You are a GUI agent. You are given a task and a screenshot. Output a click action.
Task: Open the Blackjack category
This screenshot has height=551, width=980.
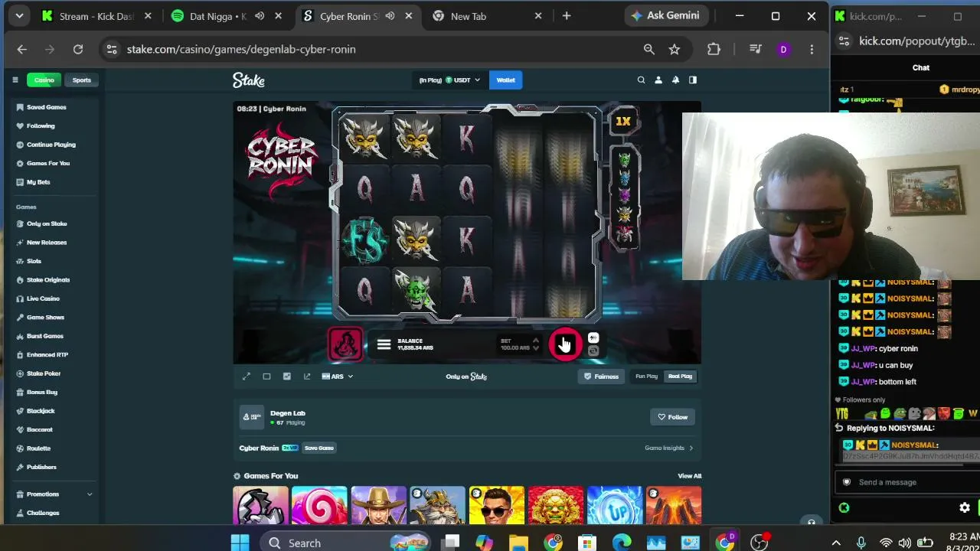click(40, 411)
